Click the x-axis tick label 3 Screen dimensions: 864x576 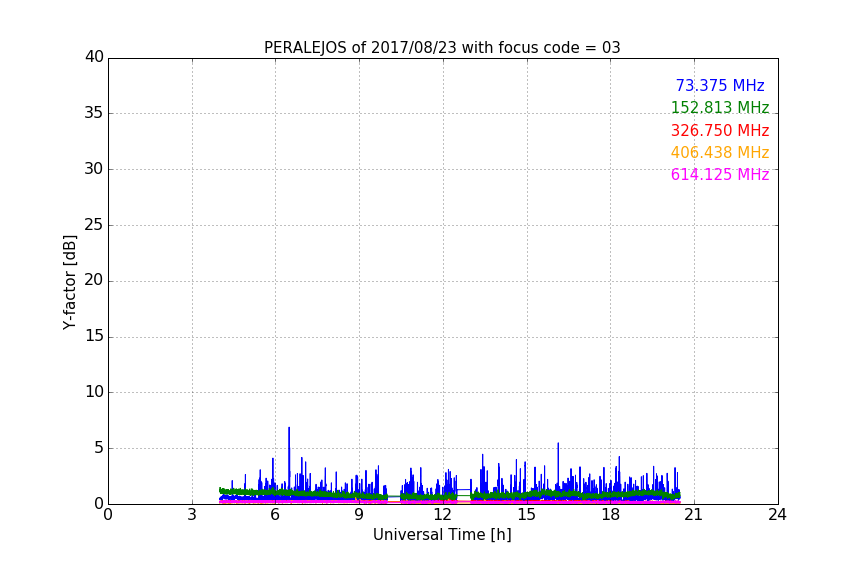point(192,515)
